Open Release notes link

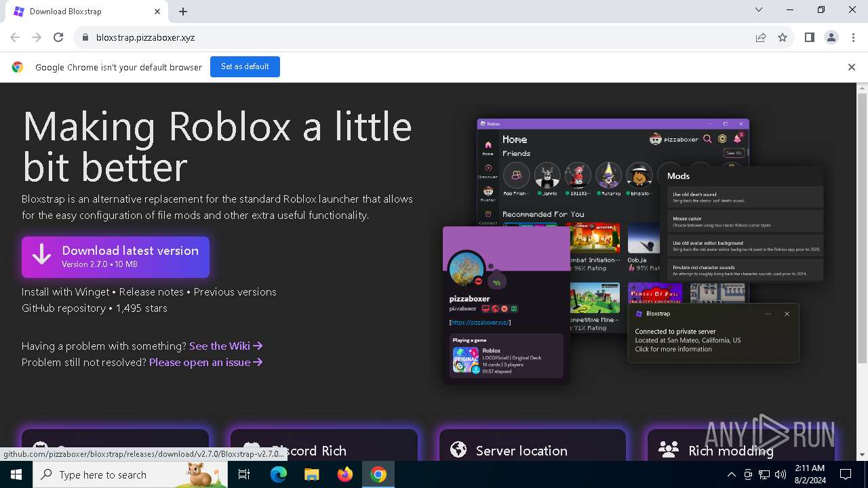(x=151, y=292)
